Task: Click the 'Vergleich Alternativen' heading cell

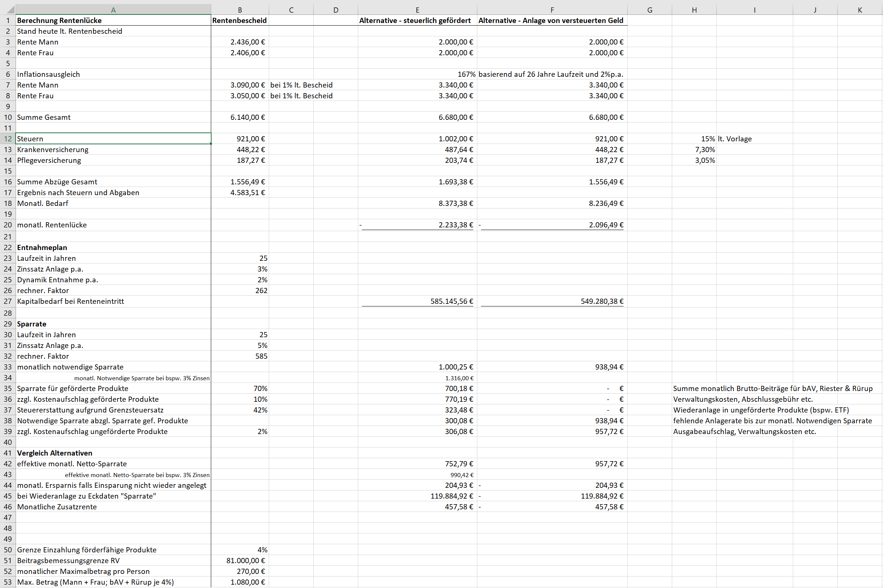Action: tap(55, 453)
